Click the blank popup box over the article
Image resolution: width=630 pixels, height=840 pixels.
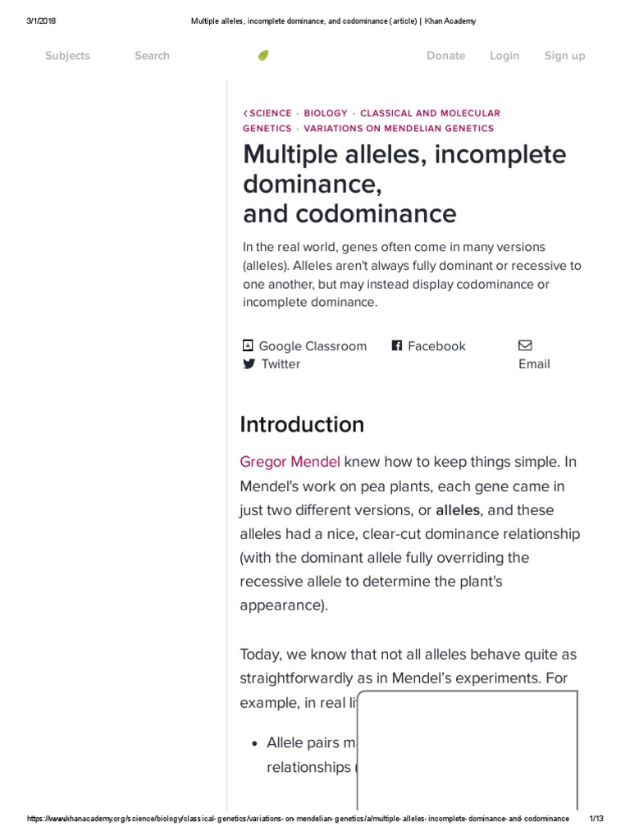pos(468,751)
